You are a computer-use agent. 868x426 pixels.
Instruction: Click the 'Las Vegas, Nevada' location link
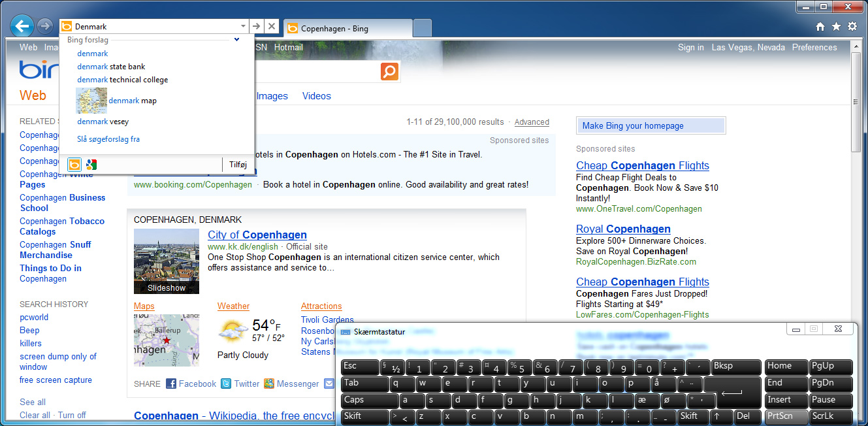click(x=748, y=47)
